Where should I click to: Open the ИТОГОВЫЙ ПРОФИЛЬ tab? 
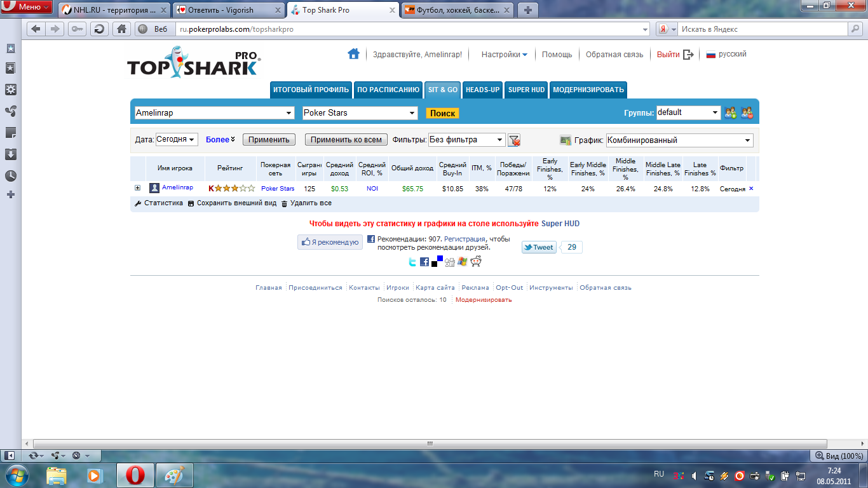click(x=311, y=90)
